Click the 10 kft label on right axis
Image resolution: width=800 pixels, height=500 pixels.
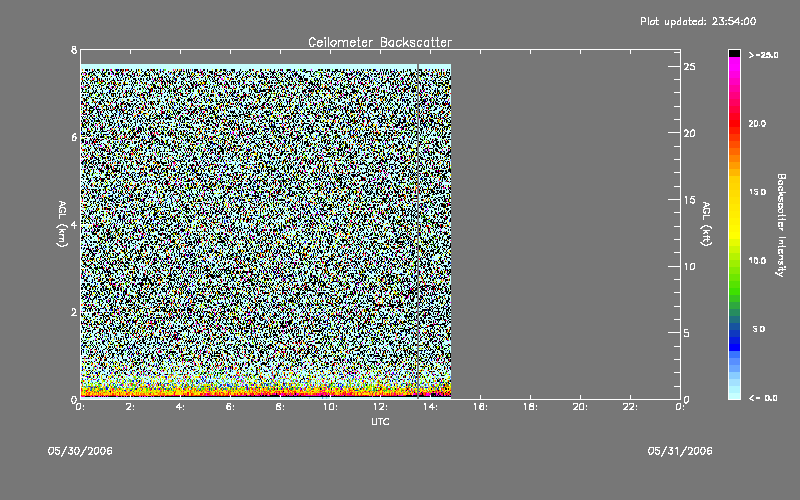(689, 266)
